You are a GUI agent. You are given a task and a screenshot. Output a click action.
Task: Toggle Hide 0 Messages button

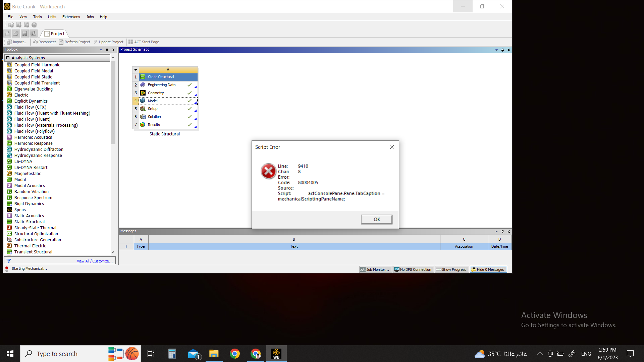[x=488, y=269]
